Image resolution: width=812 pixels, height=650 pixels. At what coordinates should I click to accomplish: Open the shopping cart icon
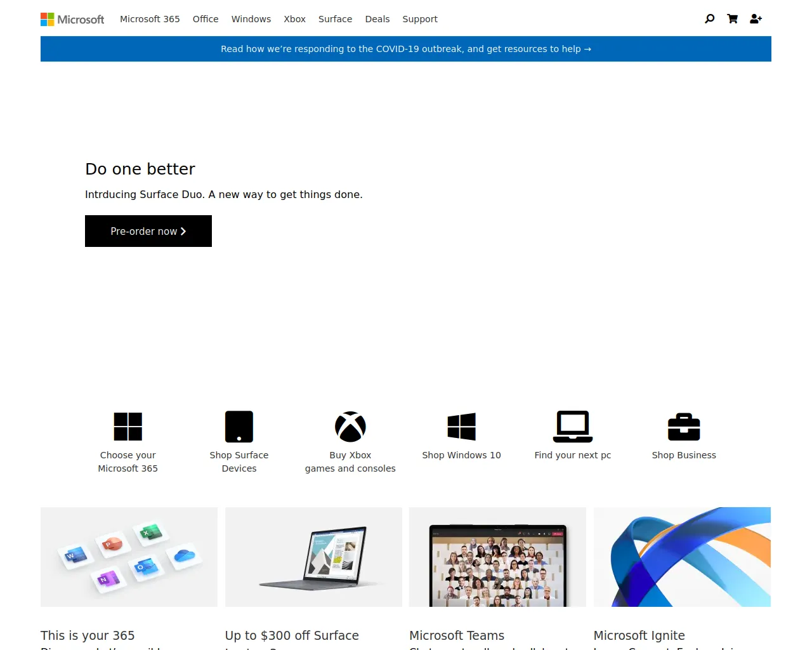[x=733, y=19]
